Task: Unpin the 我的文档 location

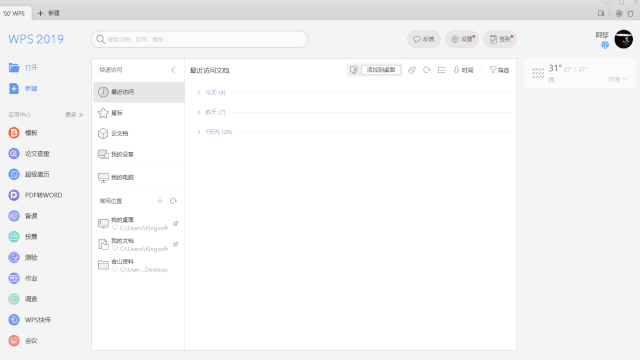Action: pos(176,244)
